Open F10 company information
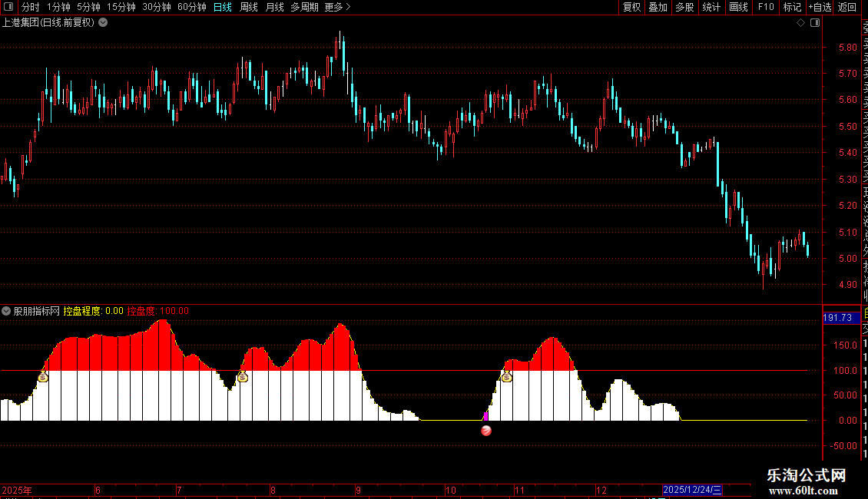 pos(766,7)
